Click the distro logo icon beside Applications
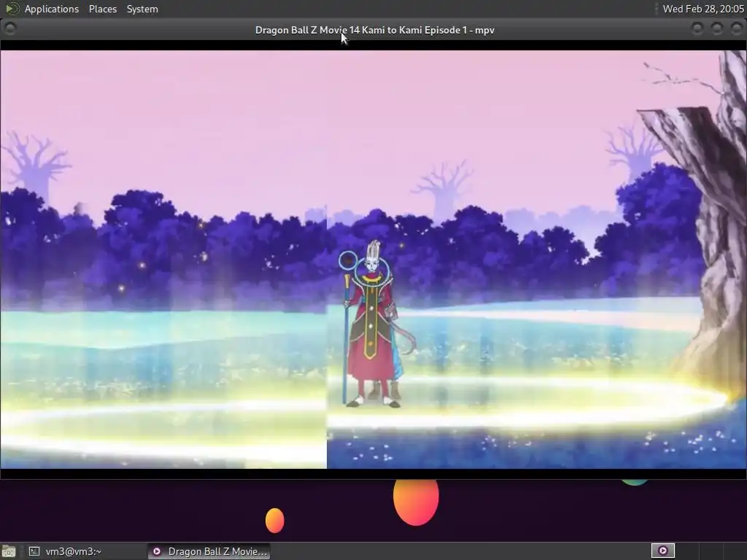 click(x=12, y=9)
